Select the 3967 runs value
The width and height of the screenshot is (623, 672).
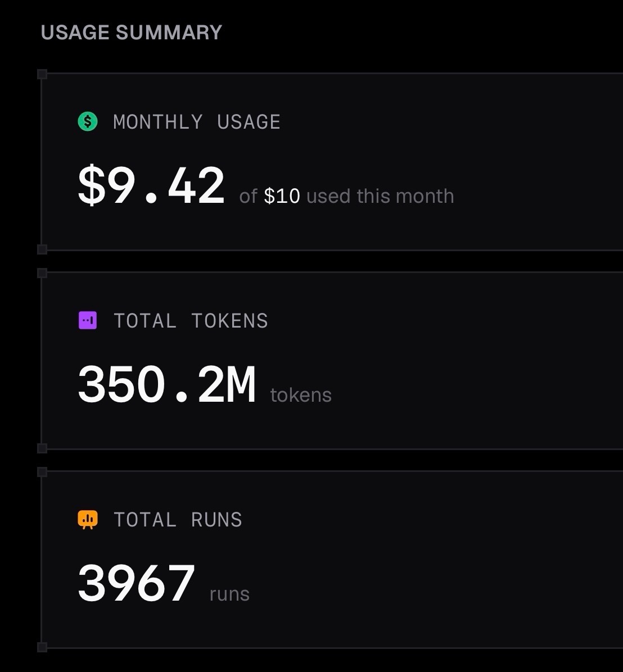pos(136,583)
